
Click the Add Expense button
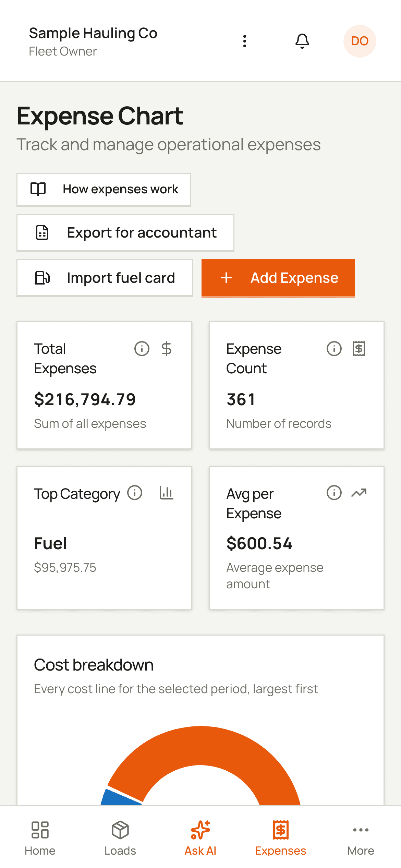coord(278,278)
